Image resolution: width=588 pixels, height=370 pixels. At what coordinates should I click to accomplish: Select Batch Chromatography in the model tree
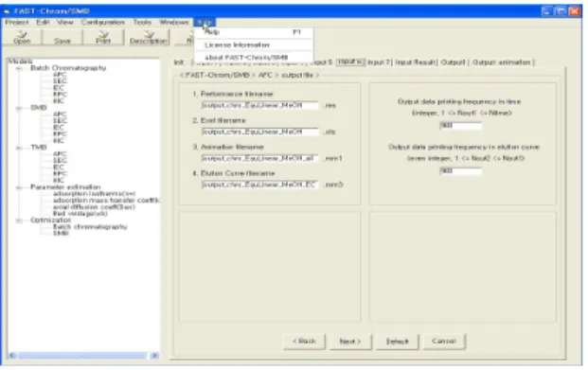pyautogui.click(x=68, y=68)
